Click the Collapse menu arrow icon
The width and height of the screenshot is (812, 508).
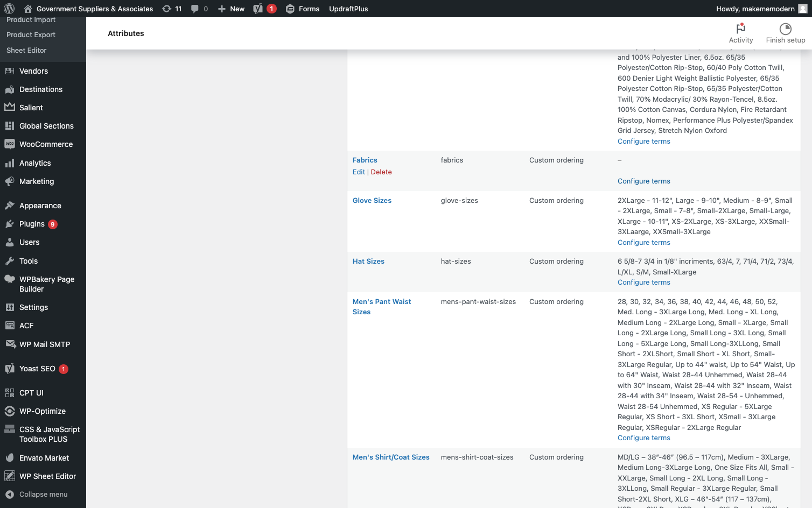coord(10,495)
